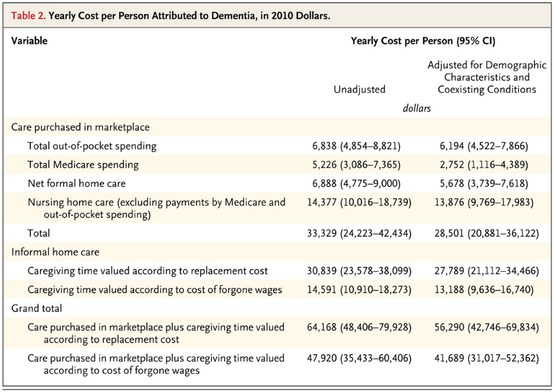Click the Grand total section heading

37,308
